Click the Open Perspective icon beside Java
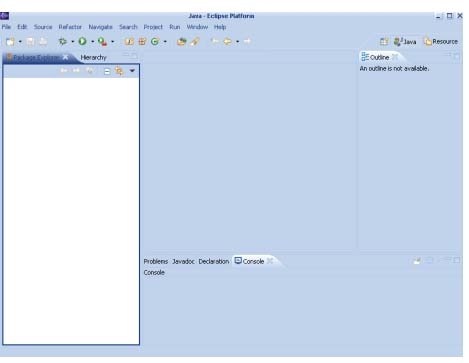This screenshot has height=363, width=469. coord(384,41)
